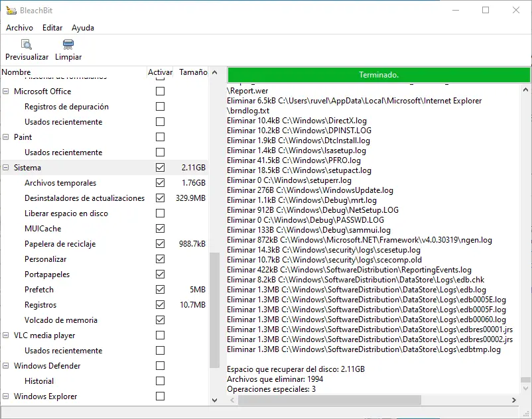Click the log pane scroll down arrow

525,389
